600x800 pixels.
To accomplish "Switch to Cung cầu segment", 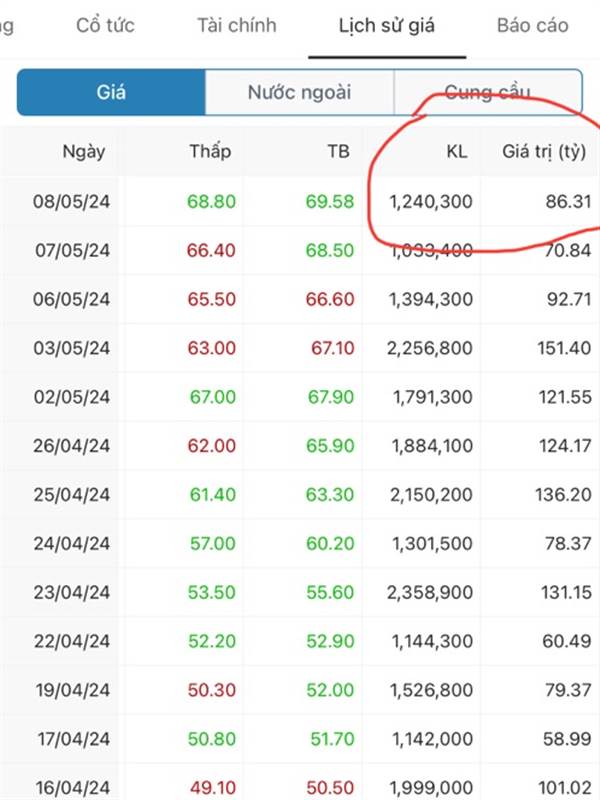I will tap(488, 92).
